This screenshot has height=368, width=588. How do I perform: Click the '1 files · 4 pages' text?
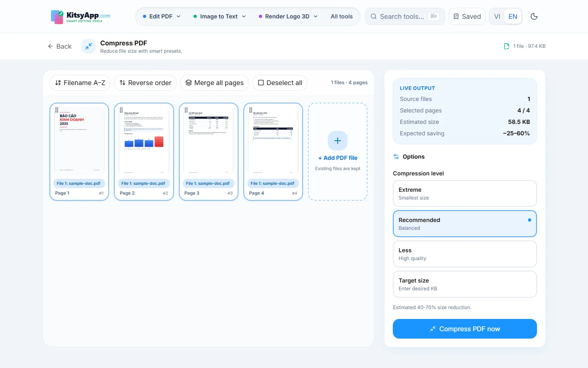(349, 83)
